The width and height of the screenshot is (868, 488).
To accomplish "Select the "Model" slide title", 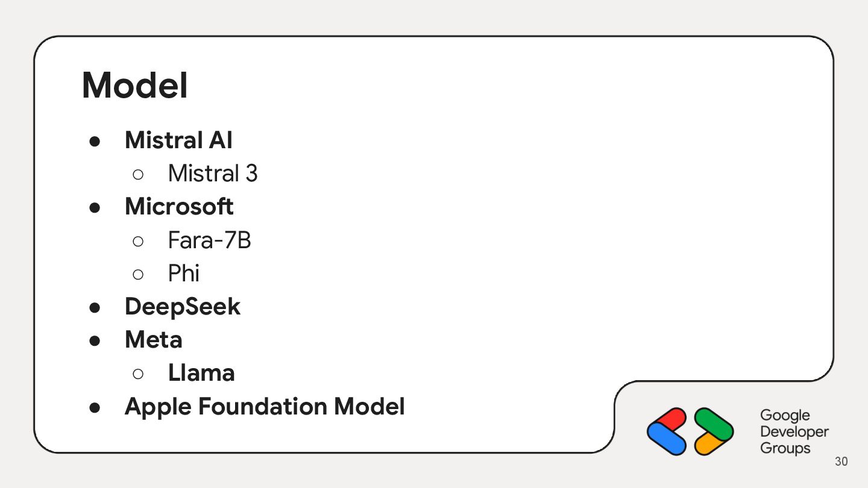I will tap(135, 86).
